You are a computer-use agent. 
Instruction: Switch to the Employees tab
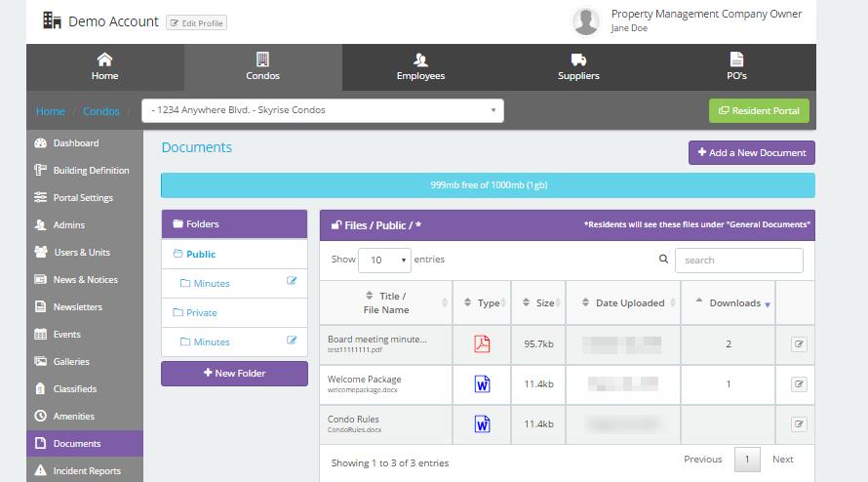420,66
